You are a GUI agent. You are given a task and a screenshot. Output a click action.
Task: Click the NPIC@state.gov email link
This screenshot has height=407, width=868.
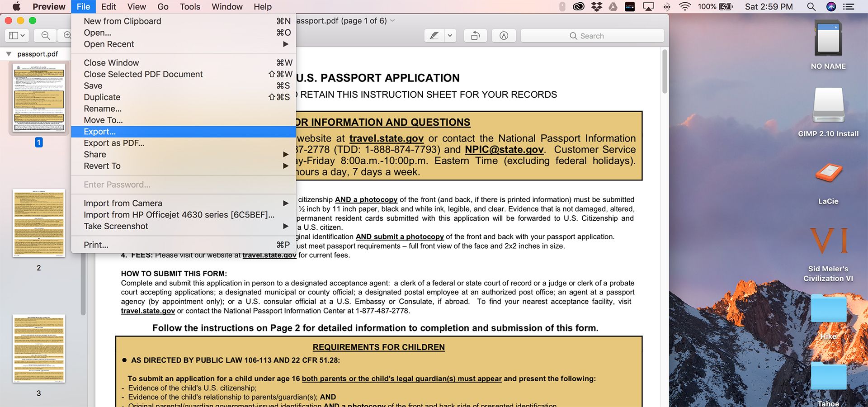point(504,150)
